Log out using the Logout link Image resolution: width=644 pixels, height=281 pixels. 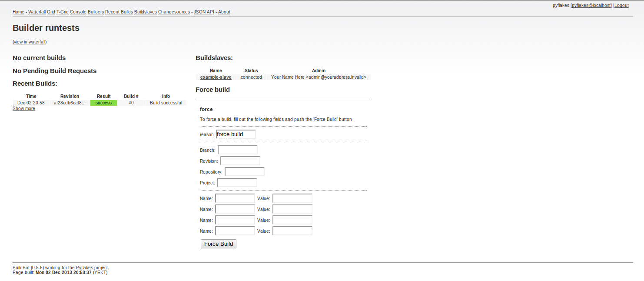tap(621, 6)
